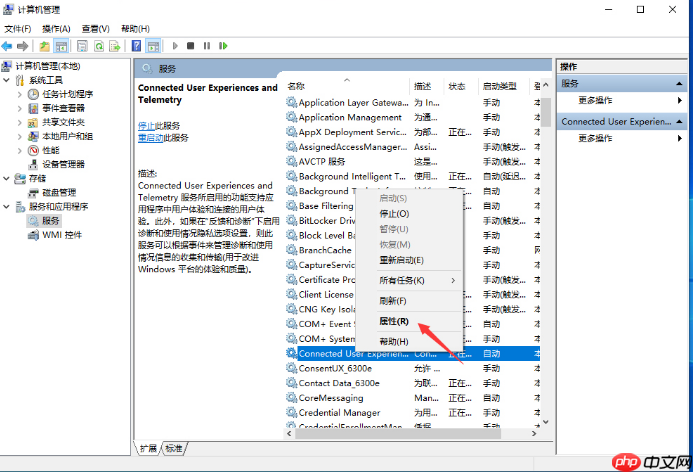This screenshot has height=472, width=693.
Task: Click the Pause service toolbar icon
Action: click(x=207, y=46)
